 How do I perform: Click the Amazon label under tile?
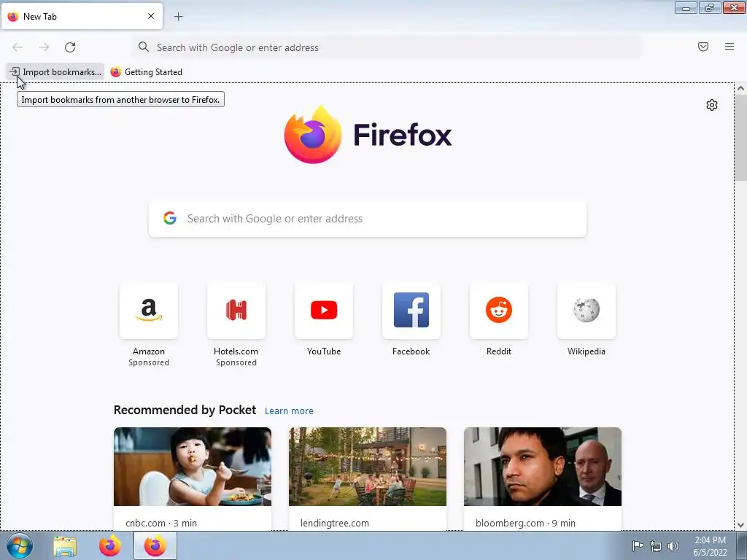coord(149,351)
